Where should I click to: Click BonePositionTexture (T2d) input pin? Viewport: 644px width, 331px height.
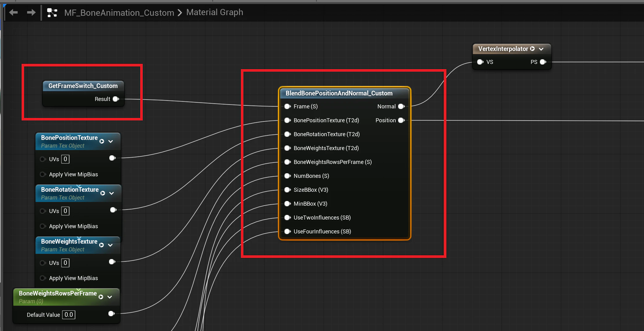coord(288,120)
